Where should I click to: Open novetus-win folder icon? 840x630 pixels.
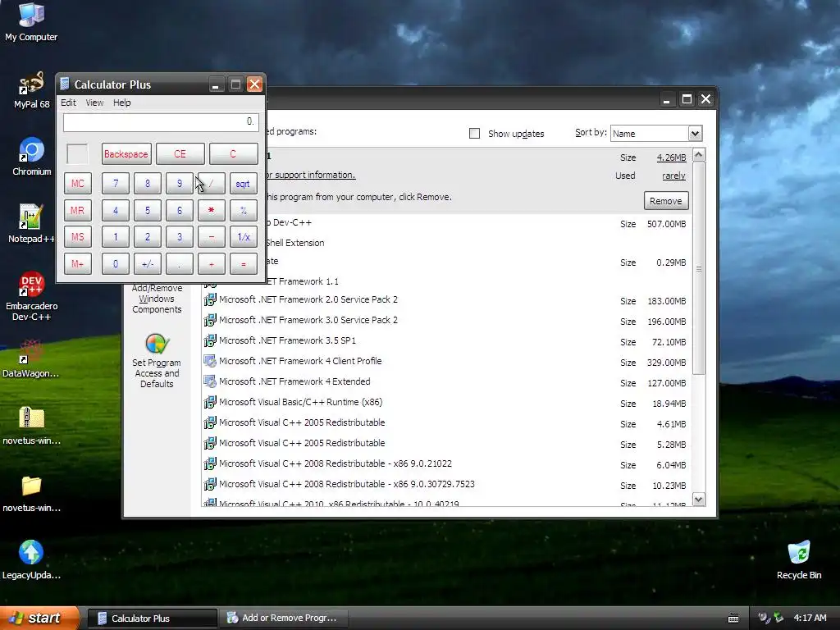31,493
